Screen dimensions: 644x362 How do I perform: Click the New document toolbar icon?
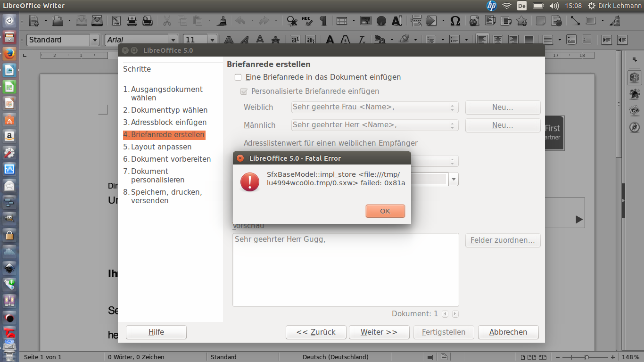34,21
